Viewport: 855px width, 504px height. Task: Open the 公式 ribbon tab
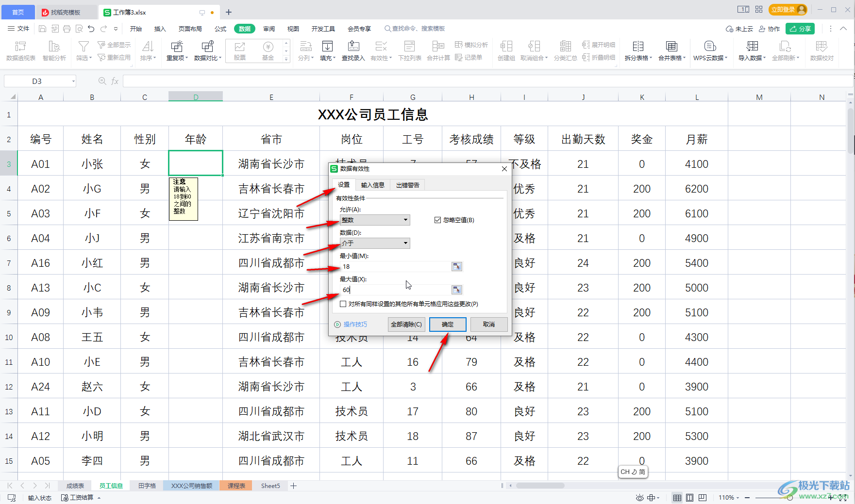tap(220, 28)
